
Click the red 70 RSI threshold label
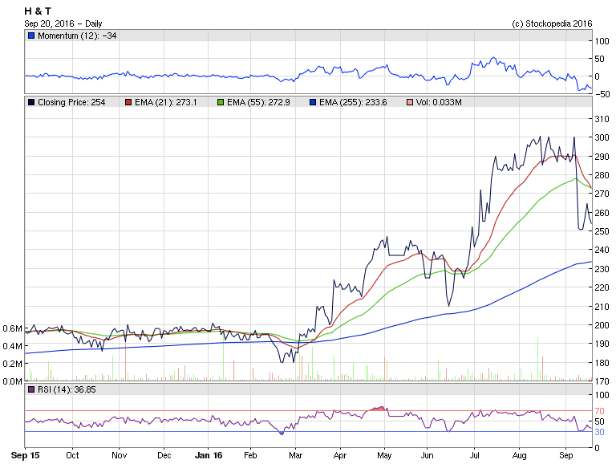click(x=599, y=411)
